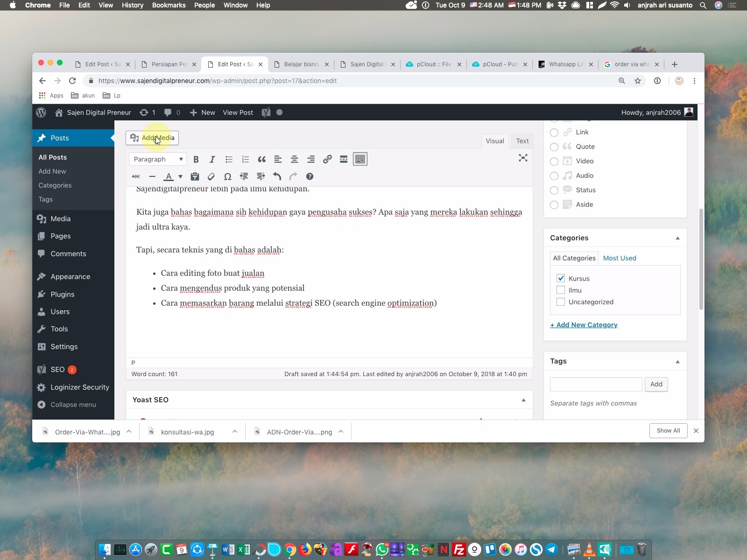Click the Add Media button

tap(152, 138)
